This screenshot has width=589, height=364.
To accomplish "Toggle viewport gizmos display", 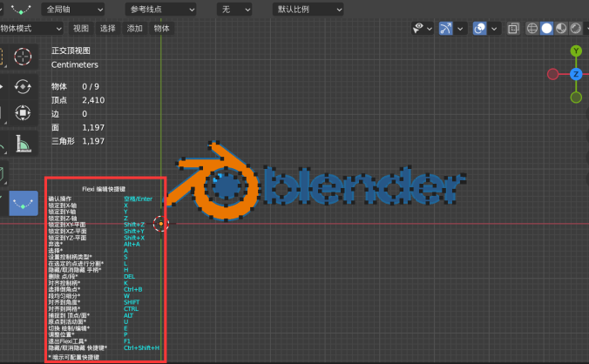I will tap(446, 29).
